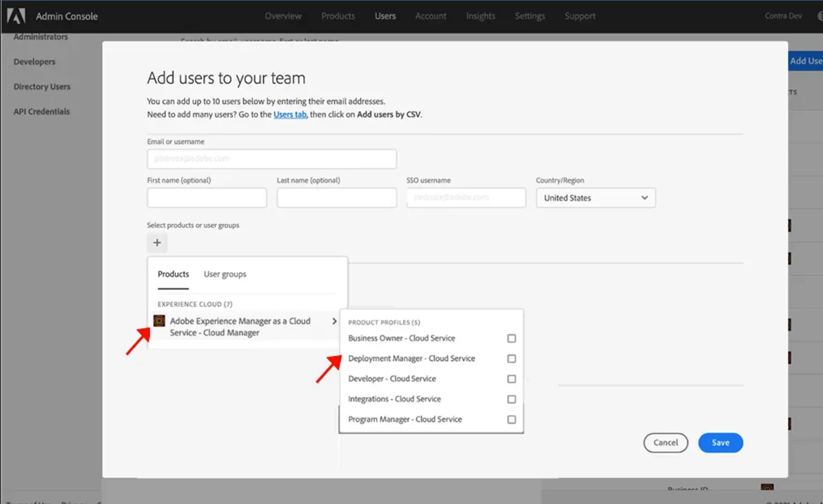The width and height of the screenshot is (823, 504).
Task: Click the Cancel button
Action: (665, 442)
